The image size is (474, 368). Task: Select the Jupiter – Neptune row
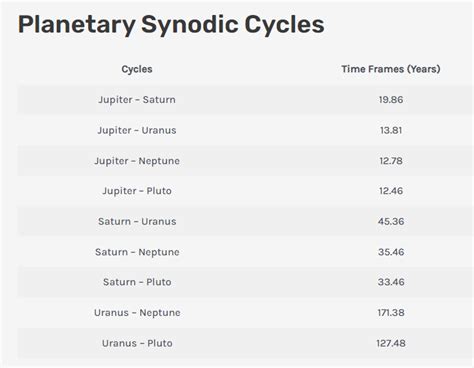tap(245, 161)
